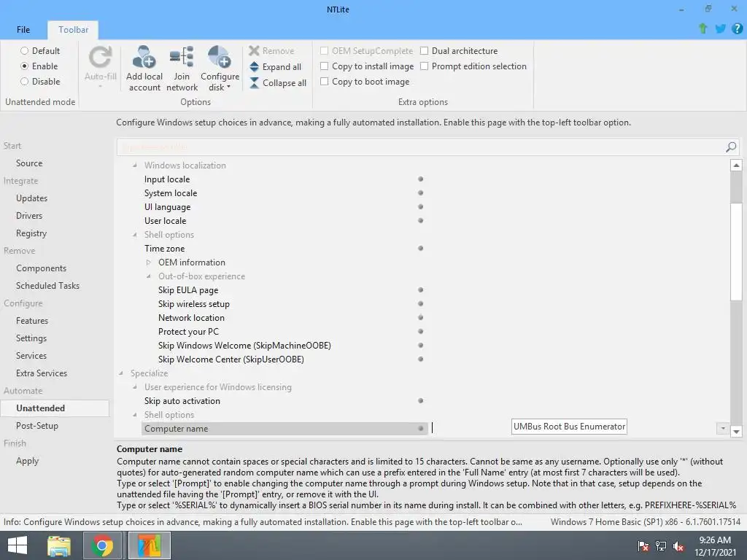Click the Protect your PC status dot
The image size is (747, 560).
coord(421,331)
